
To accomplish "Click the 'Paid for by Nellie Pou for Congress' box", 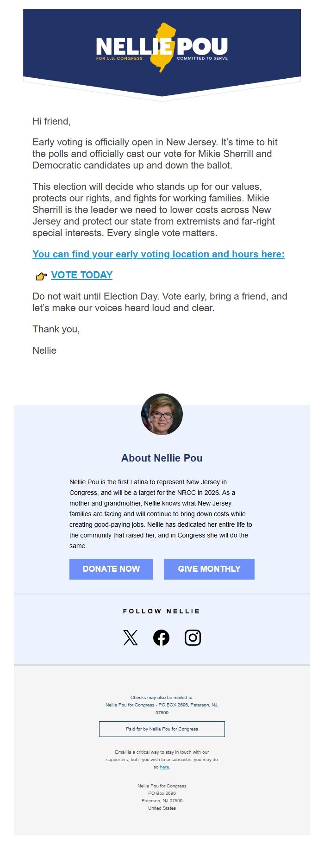I will [162, 729].
